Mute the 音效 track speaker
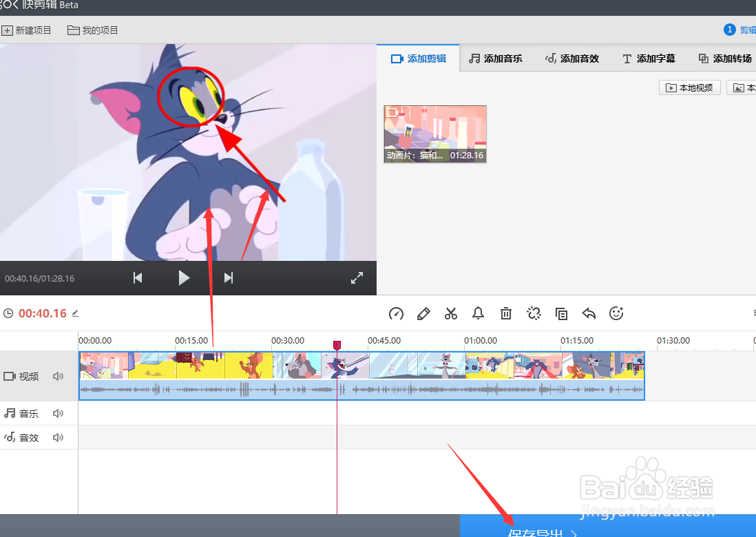This screenshot has width=756, height=537. [x=58, y=437]
